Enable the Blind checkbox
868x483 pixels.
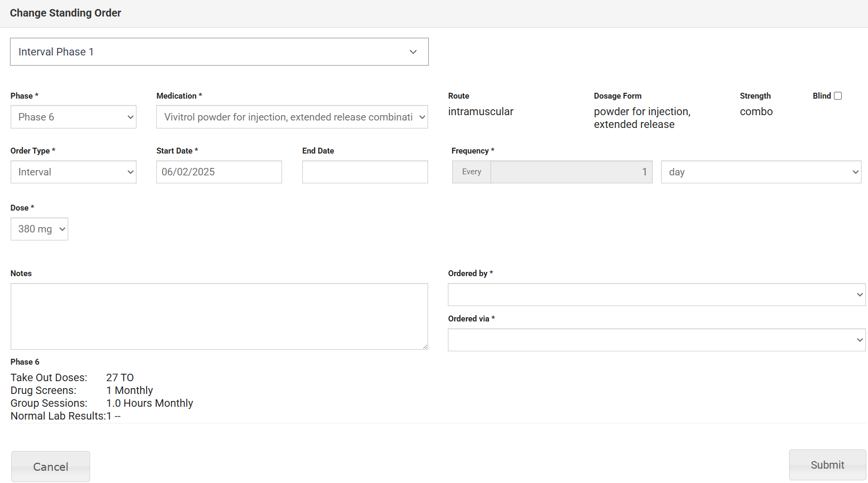838,96
